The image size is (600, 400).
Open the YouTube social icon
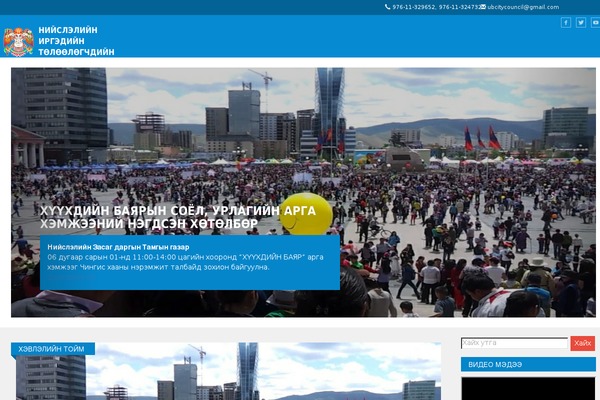tap(595, 23)
